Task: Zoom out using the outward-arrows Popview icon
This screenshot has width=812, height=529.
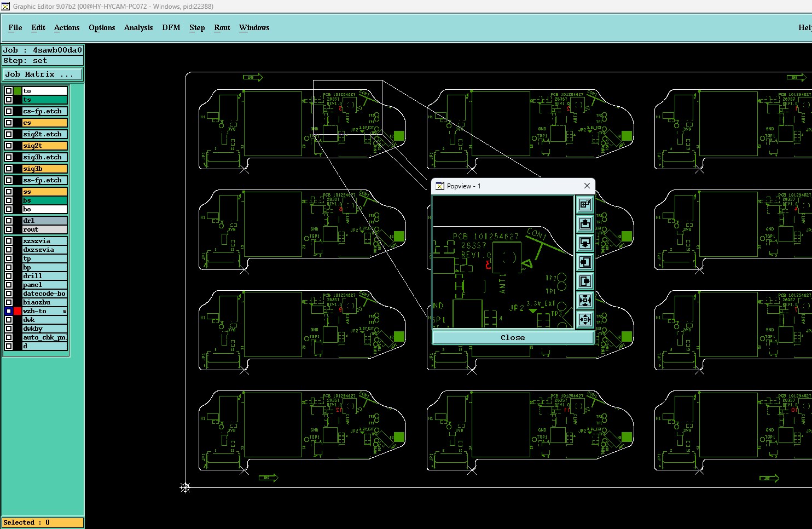Action: coord(585,319)
